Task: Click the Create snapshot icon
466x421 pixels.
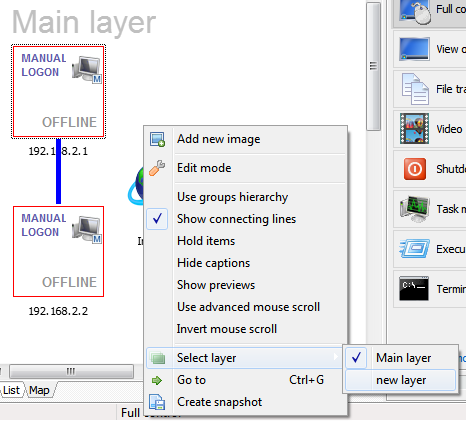Action: point(157,402)
